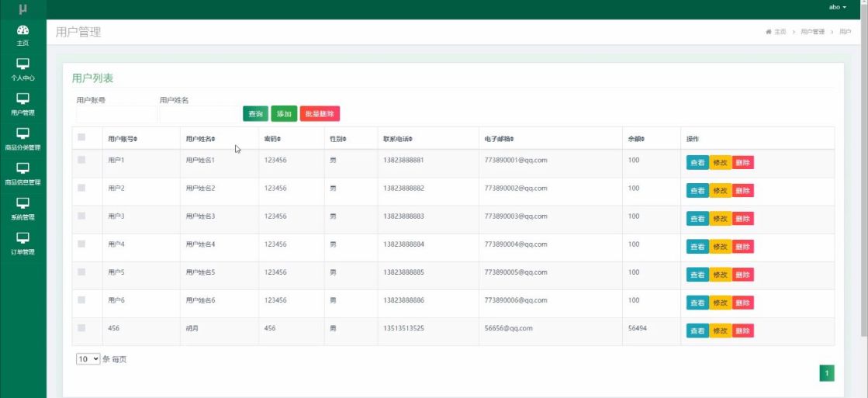Screen dimensions: 868x398
Task: Click phone number 13823888882 cell
Action: coord(403,189)
